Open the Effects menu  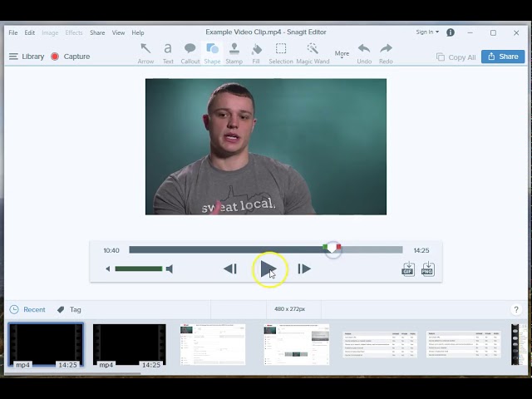pos(74,32)
